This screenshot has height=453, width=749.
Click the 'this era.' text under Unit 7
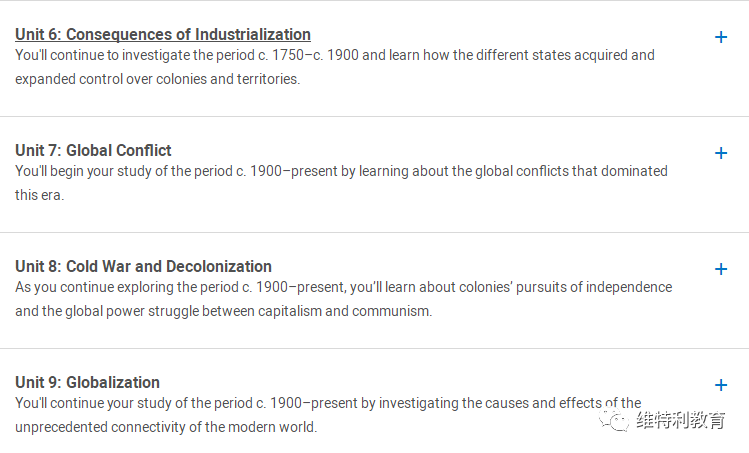click(x=39, y=195)
